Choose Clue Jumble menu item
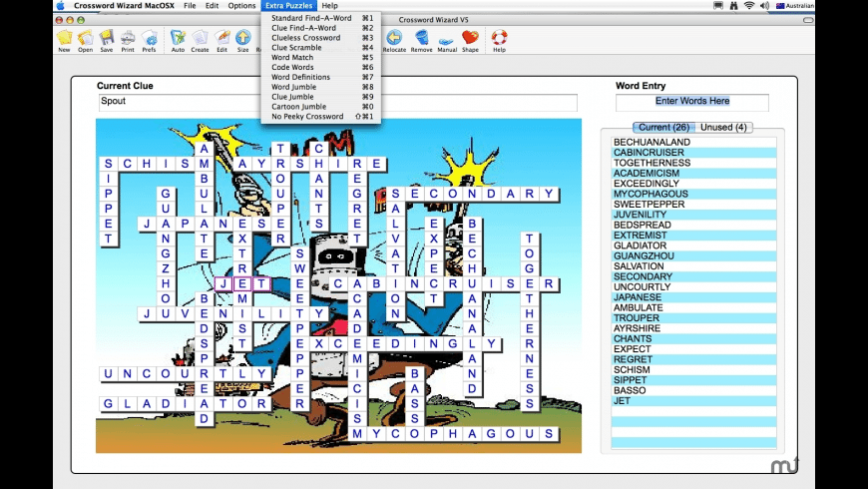 (x=321, y=97)
